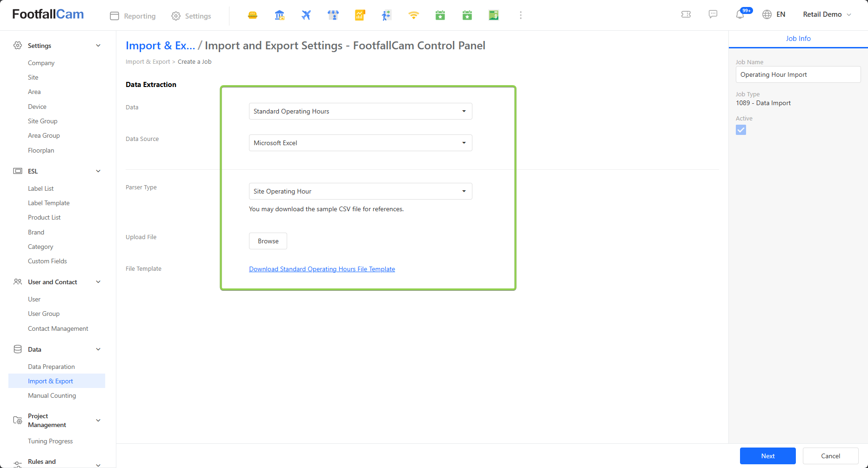Image resolution: width=868 pixels, height=468 pixels.
Task: Click the Data database icon in sidebar
Action: click(x=18, y=349)
